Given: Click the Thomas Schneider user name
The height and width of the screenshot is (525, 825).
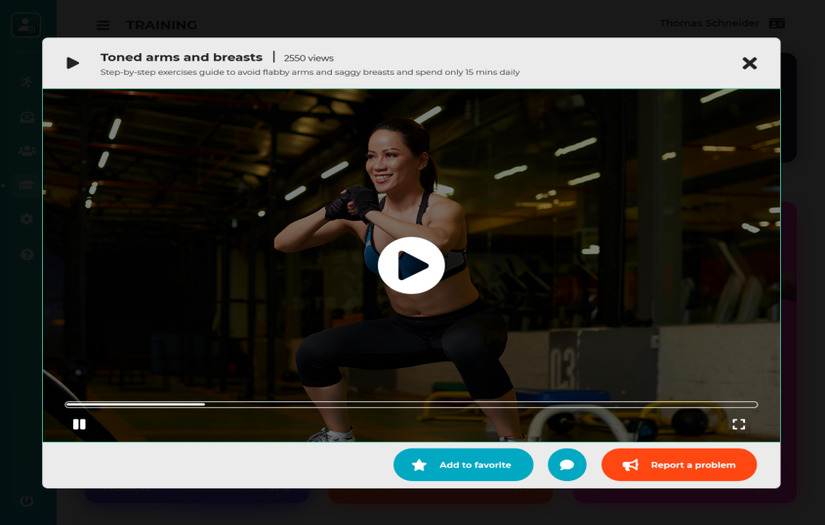Looking at the screenshot, I should coord(709,23).
